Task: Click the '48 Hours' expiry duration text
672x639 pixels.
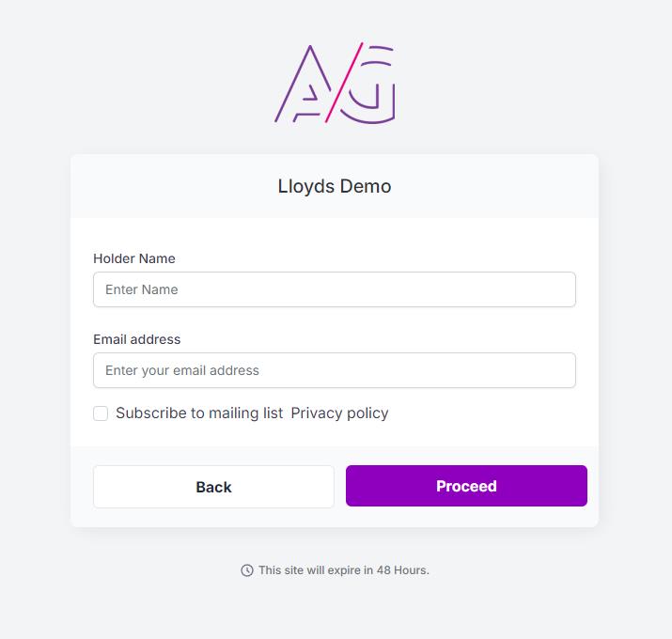Action: click(x=402, y=570)
